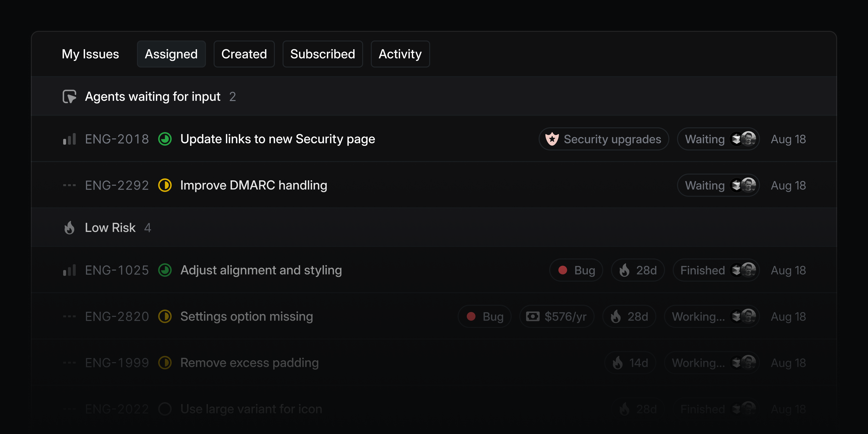Change the yellow status icon of ENG-2292
Image resolution: width=868 pixels, height=434 pixels.
click(x=165, y=185)
